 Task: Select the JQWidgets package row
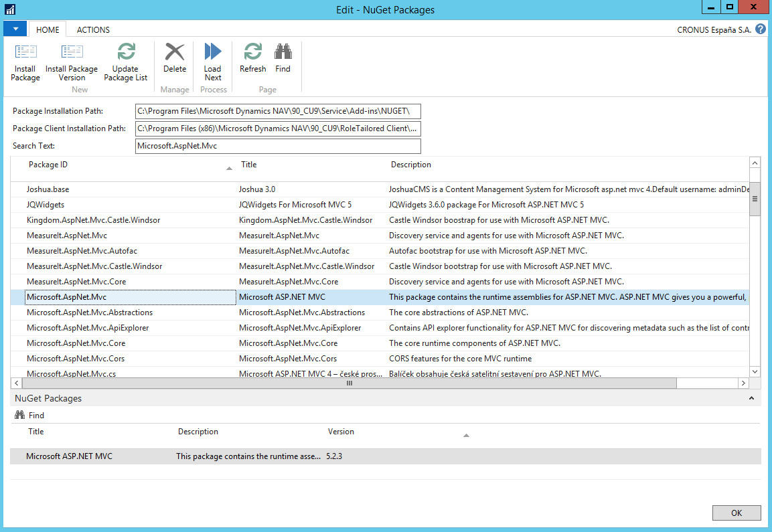click(x=380, y=205)
